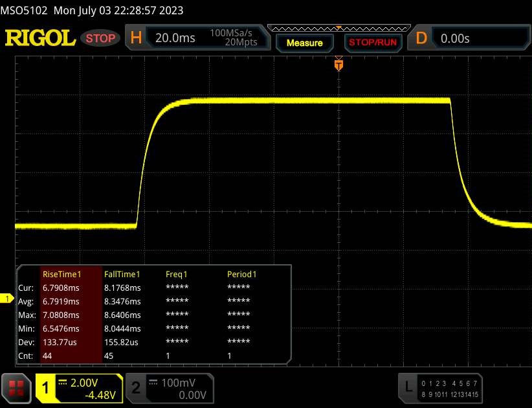Screen dimensions: 532x408
Task: Click the orange D delay icon
Action: pos(421,38)
